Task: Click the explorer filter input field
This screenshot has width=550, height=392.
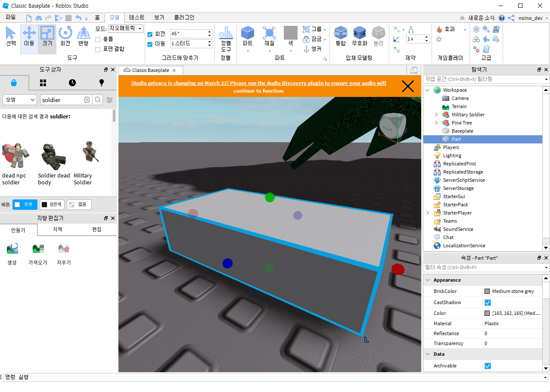Action: click(486, 79)
